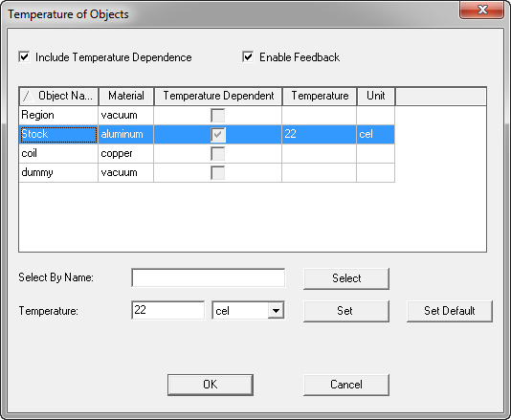Sort by Object Name column header
This screenshot has height=420, width=511.
point(58,96)
